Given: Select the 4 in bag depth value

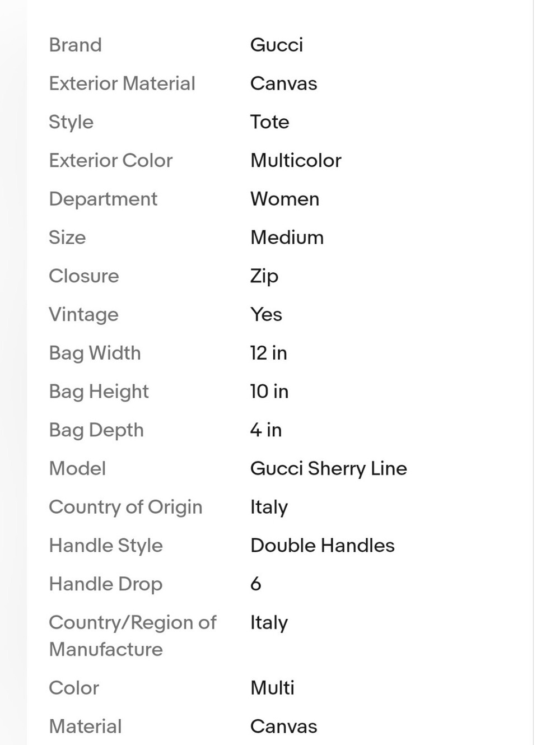Looking at the screenshot, I should [266, 430].
